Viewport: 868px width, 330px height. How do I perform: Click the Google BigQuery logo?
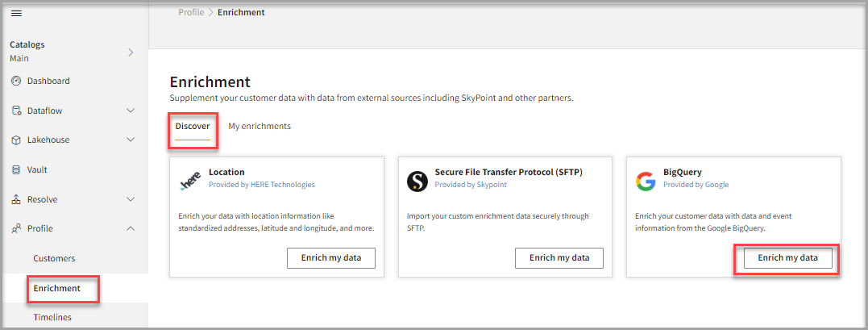click(x=645, y=181)
